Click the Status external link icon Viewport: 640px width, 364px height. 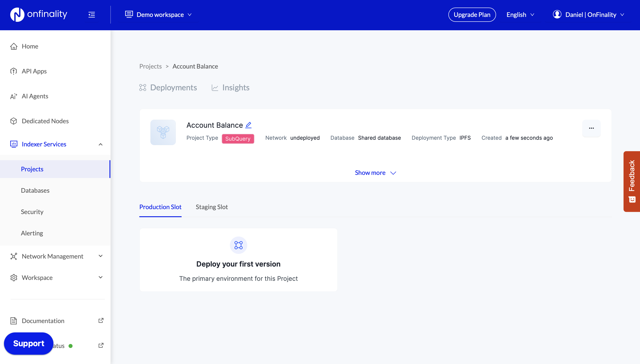point(101,346)
